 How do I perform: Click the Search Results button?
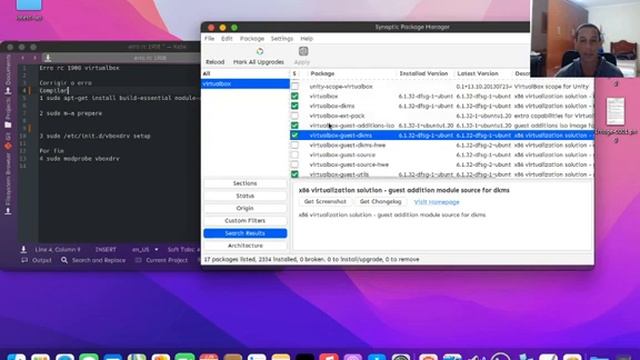pos(245,233)
